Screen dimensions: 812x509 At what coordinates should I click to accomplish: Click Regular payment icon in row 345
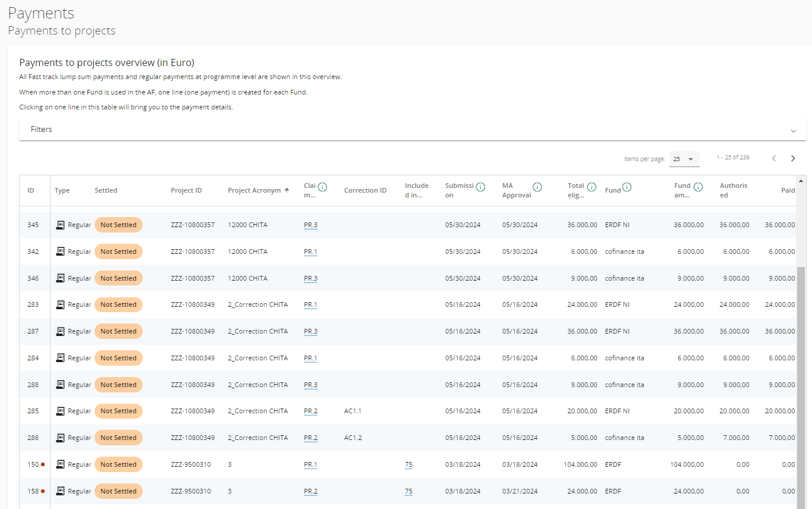(x=60, y=225)
